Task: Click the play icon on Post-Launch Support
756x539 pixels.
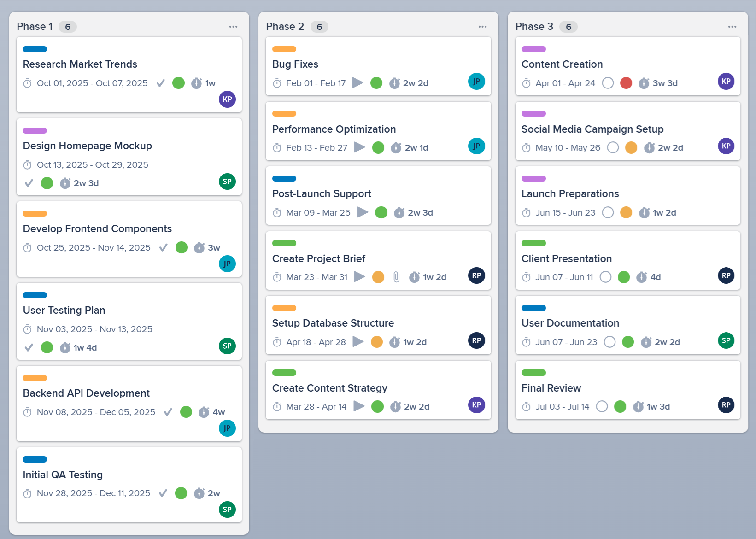Action: coord(363,212)
